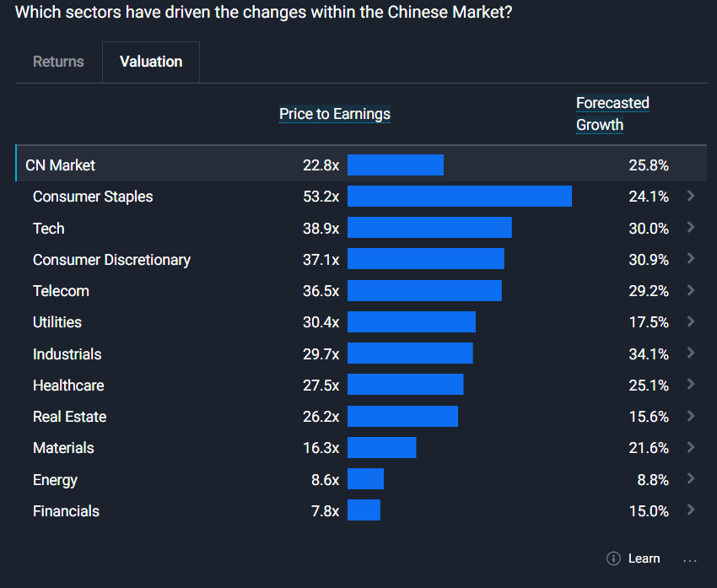Open the Healthcare row chevron
This screenshot has height=588, width=717.
(691, 384)
